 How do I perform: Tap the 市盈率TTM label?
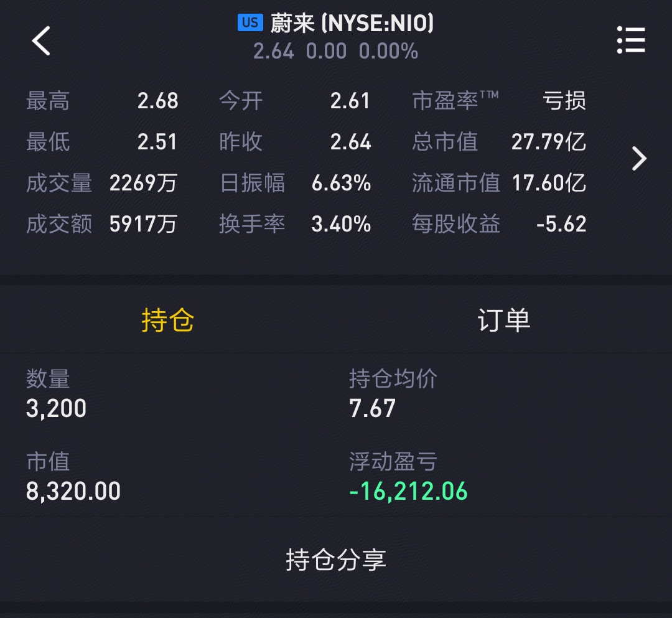point(455,101)
